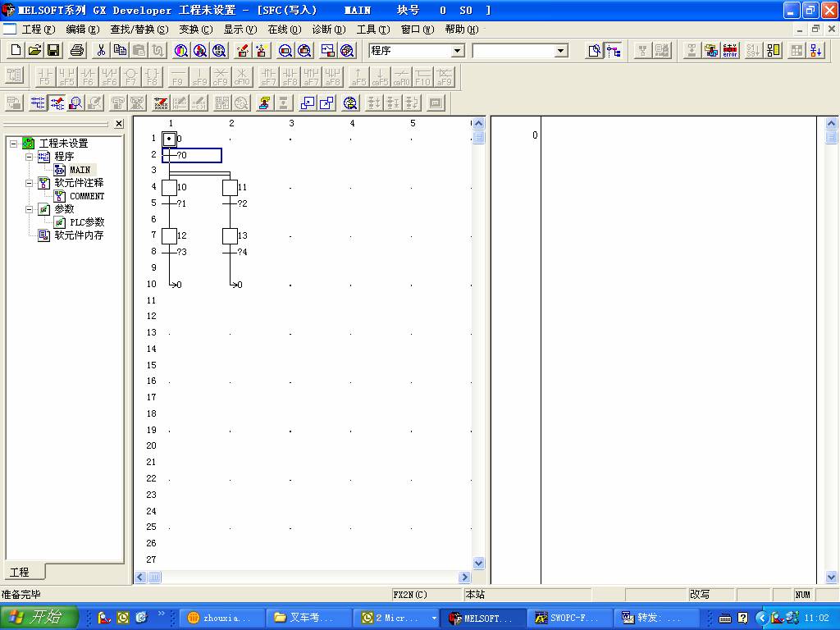
Task: Save the project with the floppy disk icon
Action: pos(53,50)
